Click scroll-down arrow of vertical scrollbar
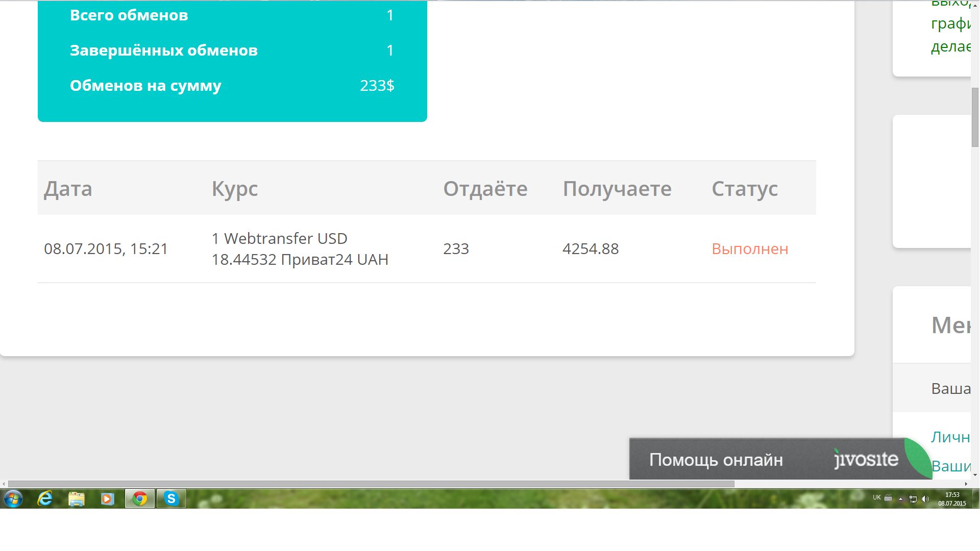 pyautogui.click(x=975, y=475)
